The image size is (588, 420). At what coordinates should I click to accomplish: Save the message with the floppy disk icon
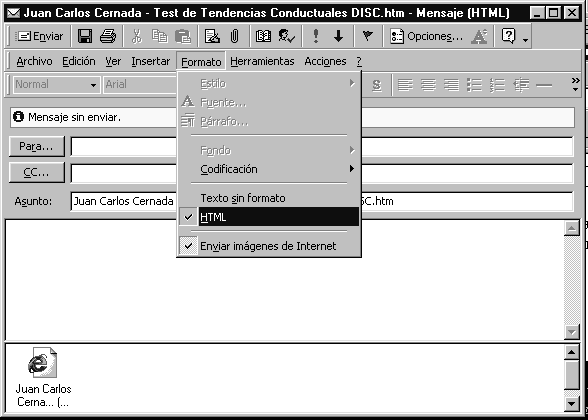pos(85,36)
